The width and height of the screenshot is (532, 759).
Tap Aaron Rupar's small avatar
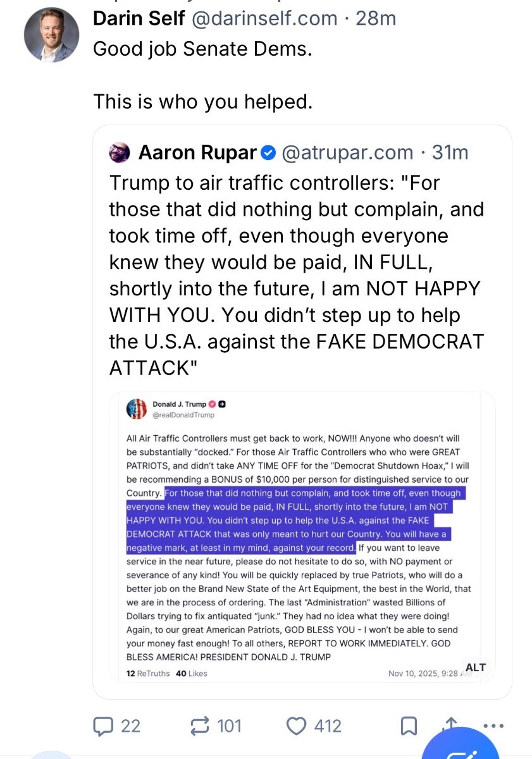pyautogui.click(x=120, y=152)
